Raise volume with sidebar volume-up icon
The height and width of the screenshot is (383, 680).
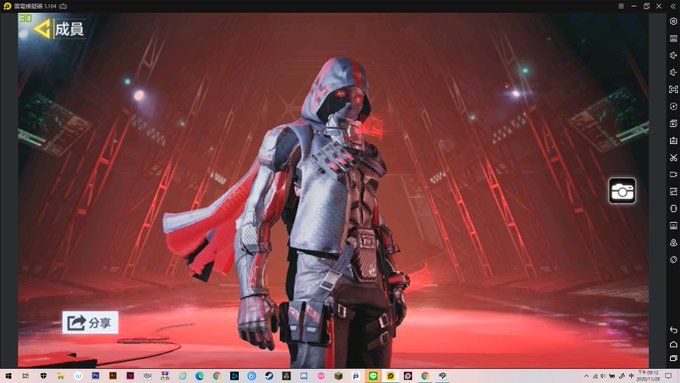pyautogui.click(x=673, y=56)
